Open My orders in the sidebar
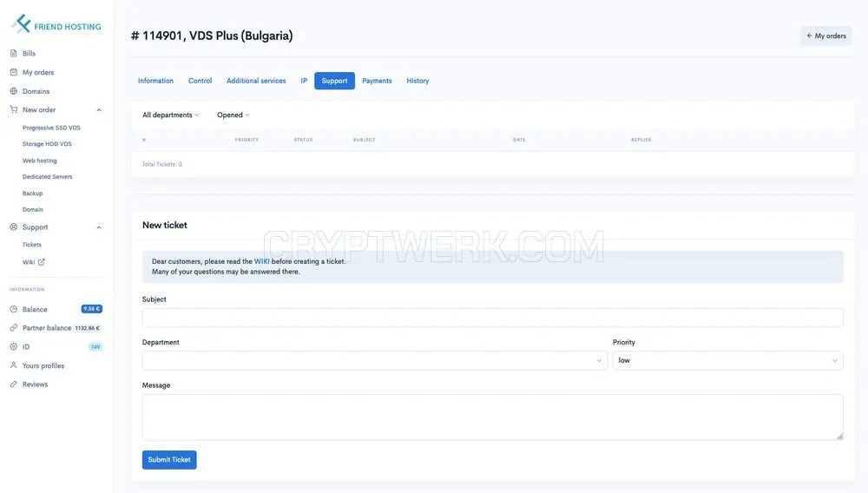This screenshot has height=493, width=868. pyautogui.click(x=38, y=73)
